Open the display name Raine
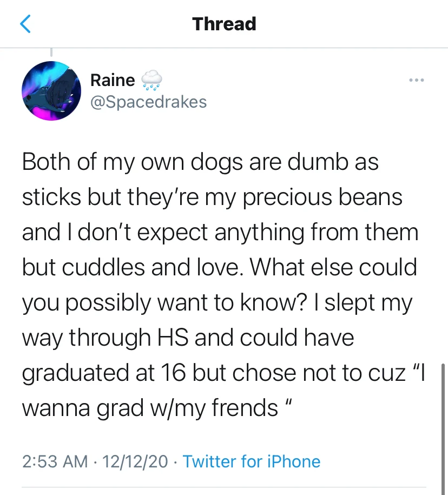 (x=113, y=80)
